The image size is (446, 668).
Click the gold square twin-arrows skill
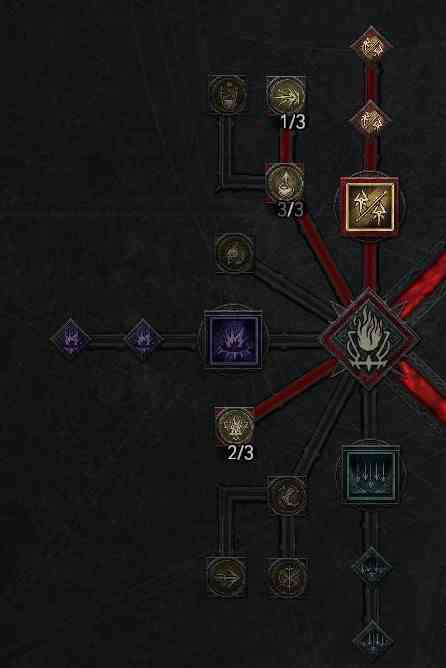tap(370, 206)
